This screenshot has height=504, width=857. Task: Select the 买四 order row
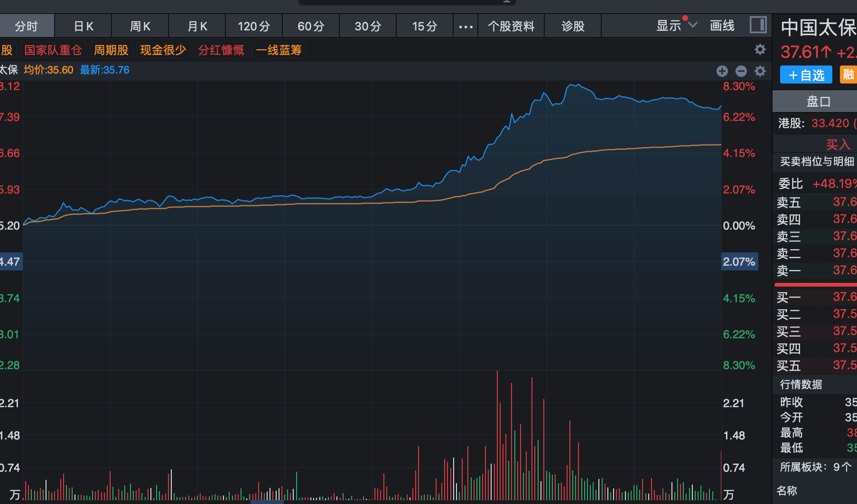click(815, 348)
